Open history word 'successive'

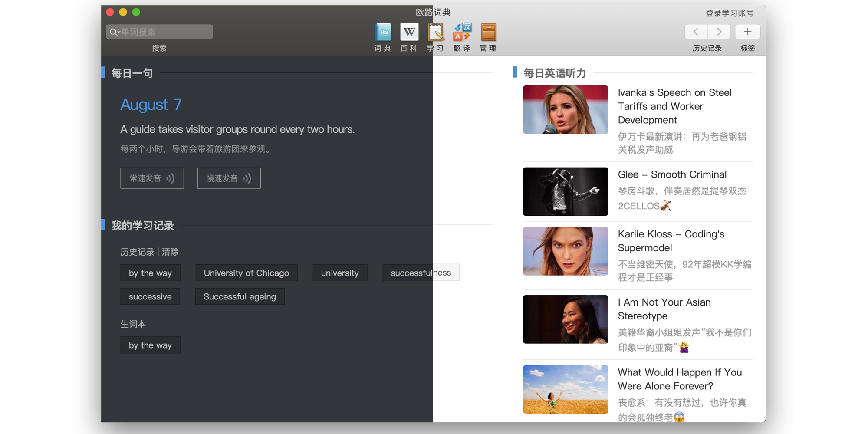point(150,296)
